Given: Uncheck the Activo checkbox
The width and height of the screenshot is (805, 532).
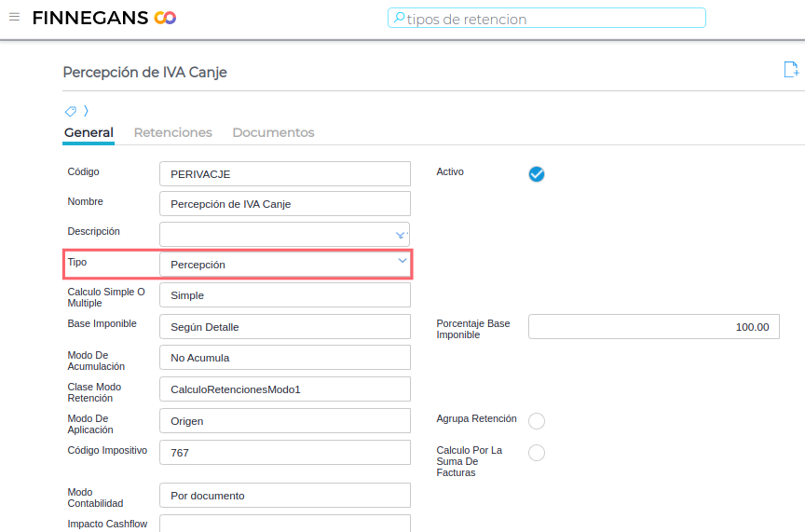Looking at the screenshot, I should click(x=537, y=174).
